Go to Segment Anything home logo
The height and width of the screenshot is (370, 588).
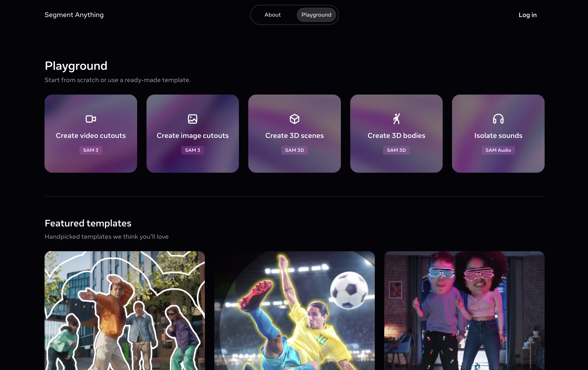(x=74, y=15)
